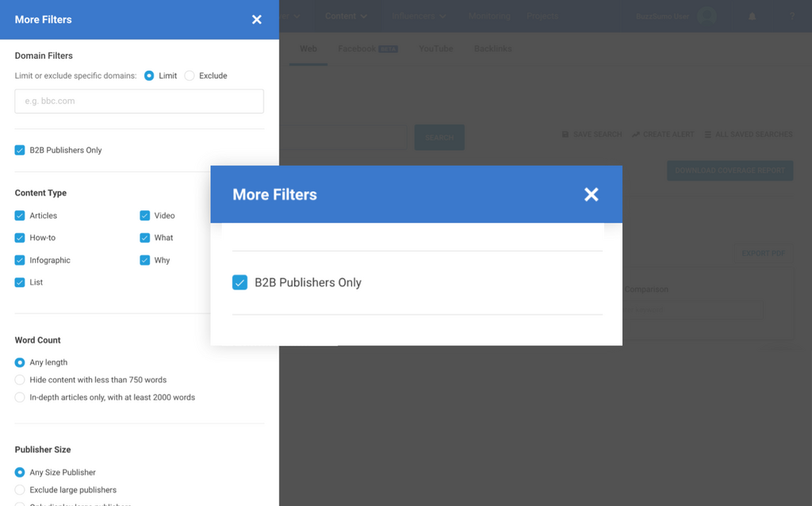Click the domain filter input field
Screen dimensions: 812x506
pos(140,102)
